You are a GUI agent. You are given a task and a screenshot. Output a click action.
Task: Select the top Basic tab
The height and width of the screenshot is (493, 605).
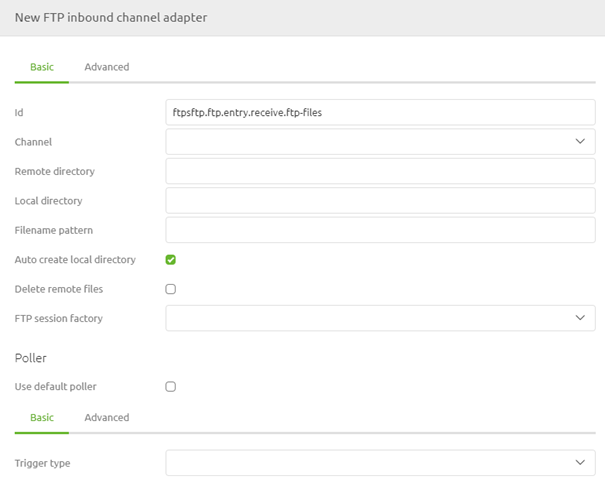click(x=42, y=67)
